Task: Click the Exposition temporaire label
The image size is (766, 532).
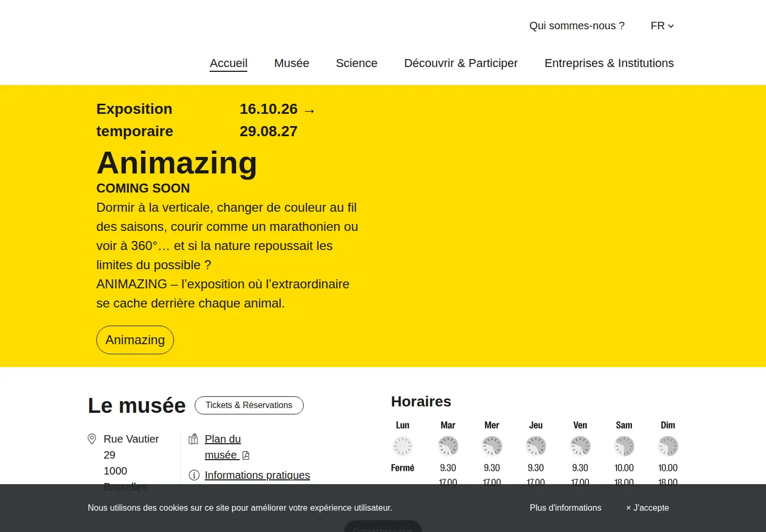Action: (135, 120)
